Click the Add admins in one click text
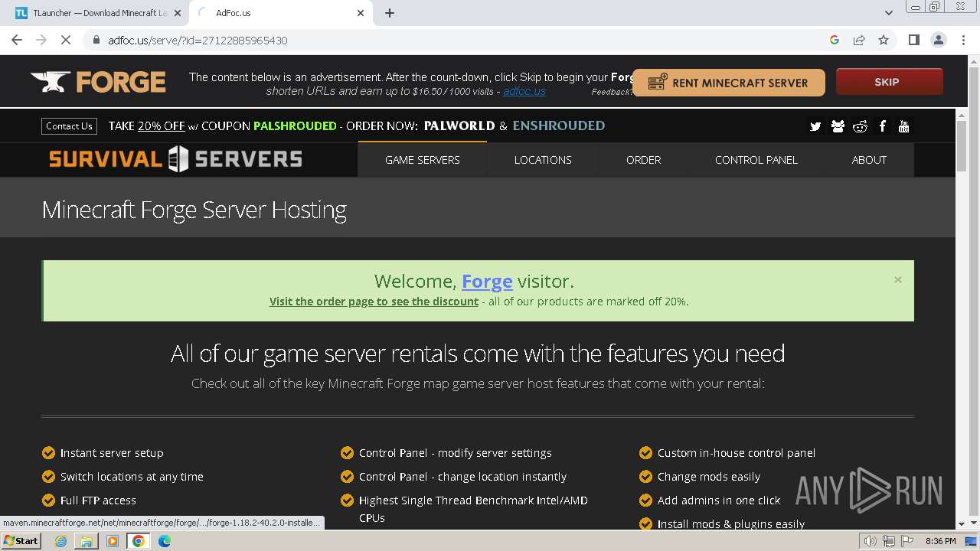Screen dimensions: 980x551 click(x=719, y=500)
